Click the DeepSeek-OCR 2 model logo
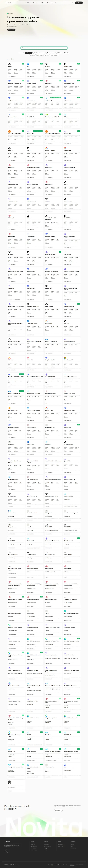The height and width of the screenshot is (868, 88). pos(28,199)
